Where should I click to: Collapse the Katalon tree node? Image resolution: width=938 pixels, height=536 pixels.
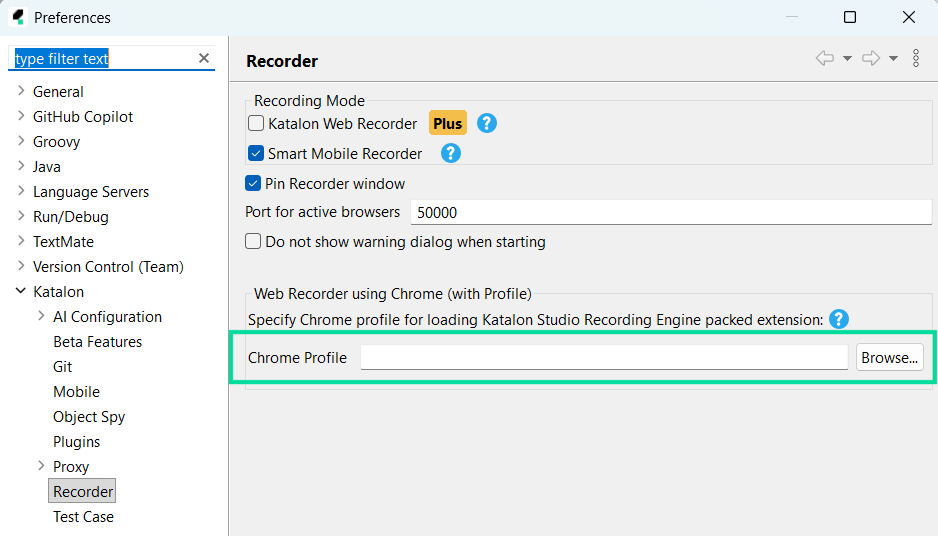click(x=21, y=291)
